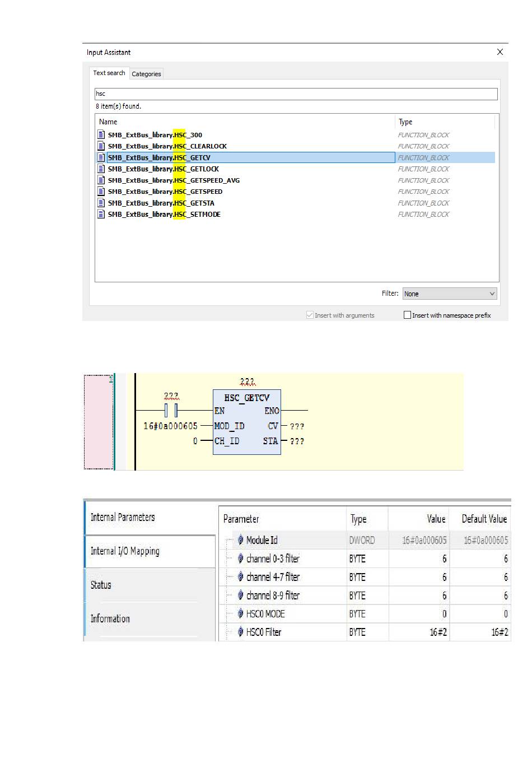Viewport: 532px width, 777px height.
Task: Click network number 1 in the ladder gutter
Action: [x=111, y=380]
